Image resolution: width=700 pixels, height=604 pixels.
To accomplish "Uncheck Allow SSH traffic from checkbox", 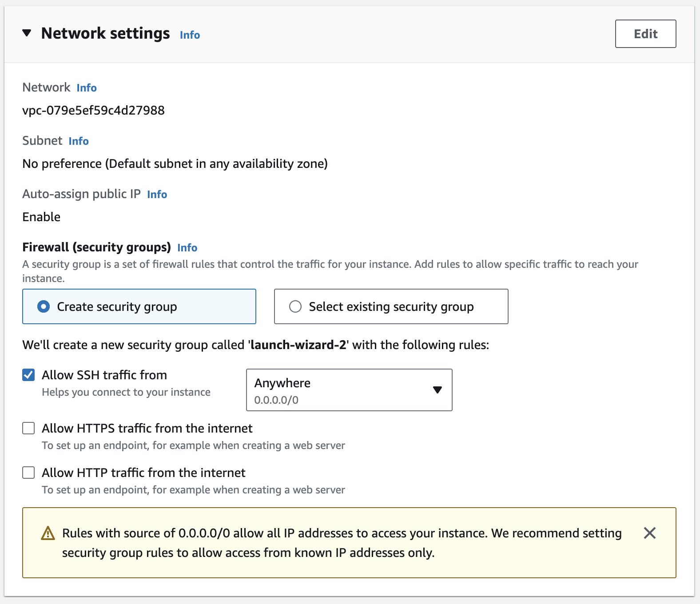I will click(x=28, y=375).
